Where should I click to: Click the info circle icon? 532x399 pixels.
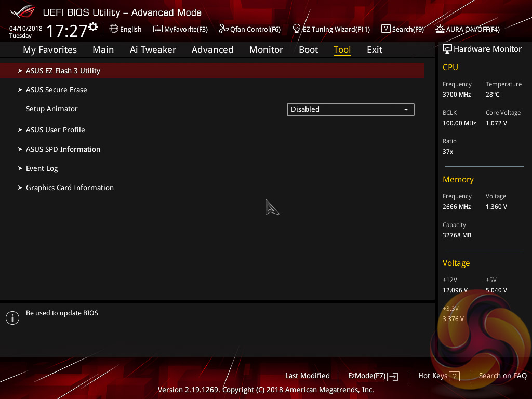tap(12, 318)
